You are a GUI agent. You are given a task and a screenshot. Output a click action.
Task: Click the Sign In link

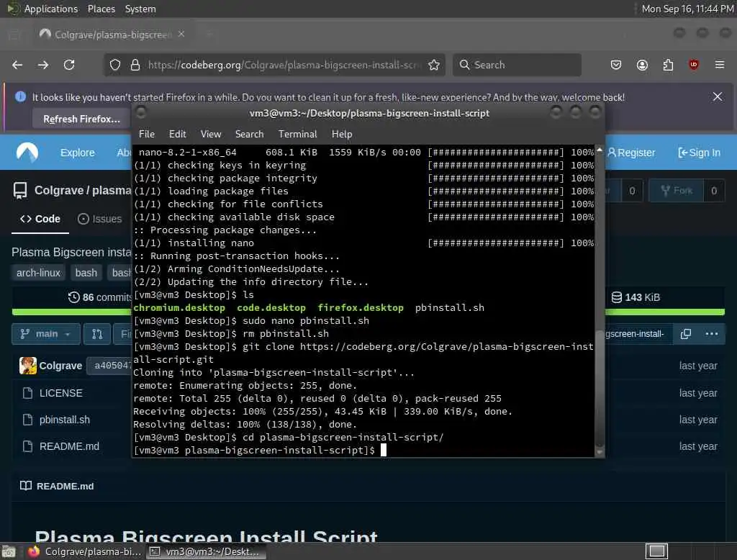pyautogui.click(x=699, y=153)
